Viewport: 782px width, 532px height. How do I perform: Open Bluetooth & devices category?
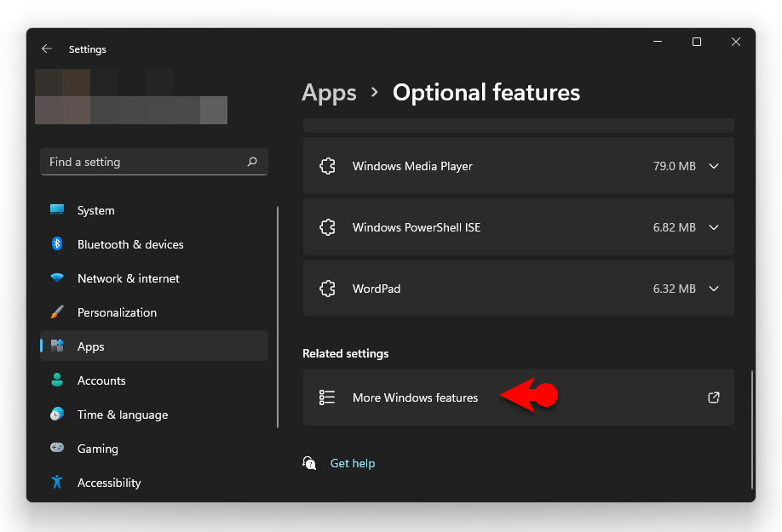point(154,244)
